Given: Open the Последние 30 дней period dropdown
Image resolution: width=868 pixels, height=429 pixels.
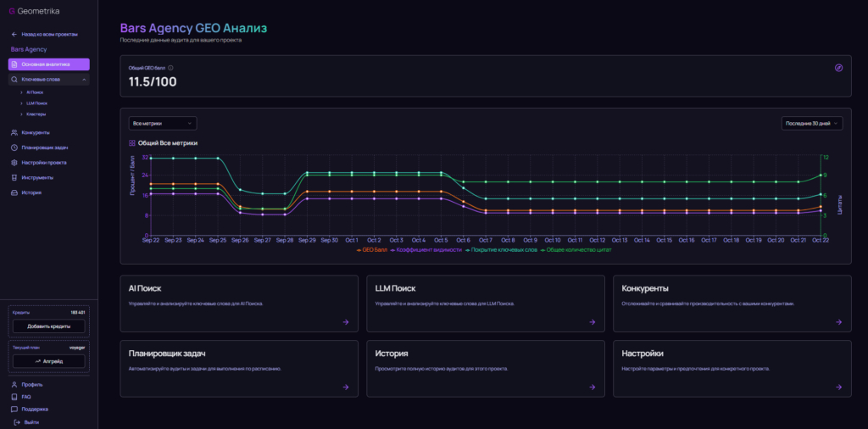Looking at the screenshot, I should (x=811, y=123).
